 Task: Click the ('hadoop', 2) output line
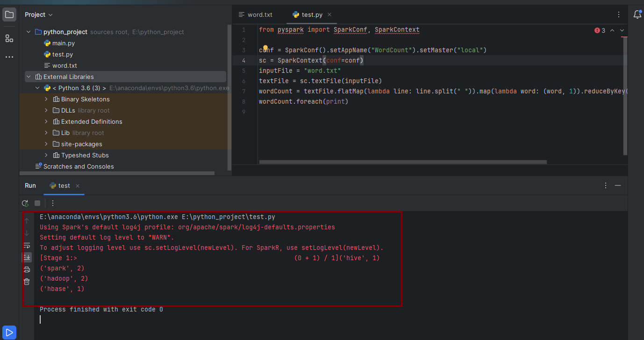[x=64, y=278]
